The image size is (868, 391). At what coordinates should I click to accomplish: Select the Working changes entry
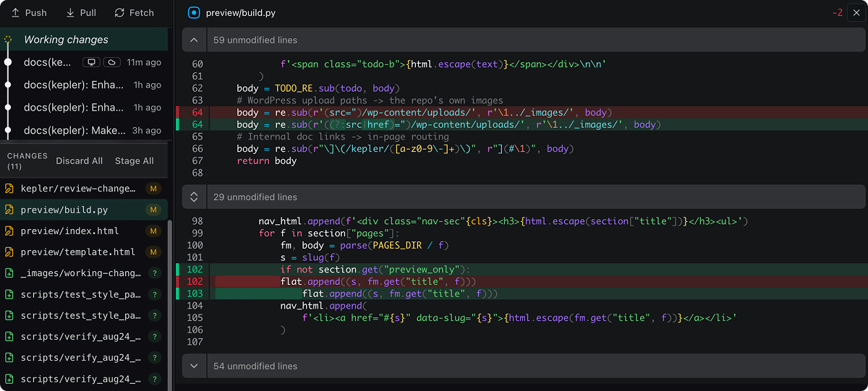point(84,40)
